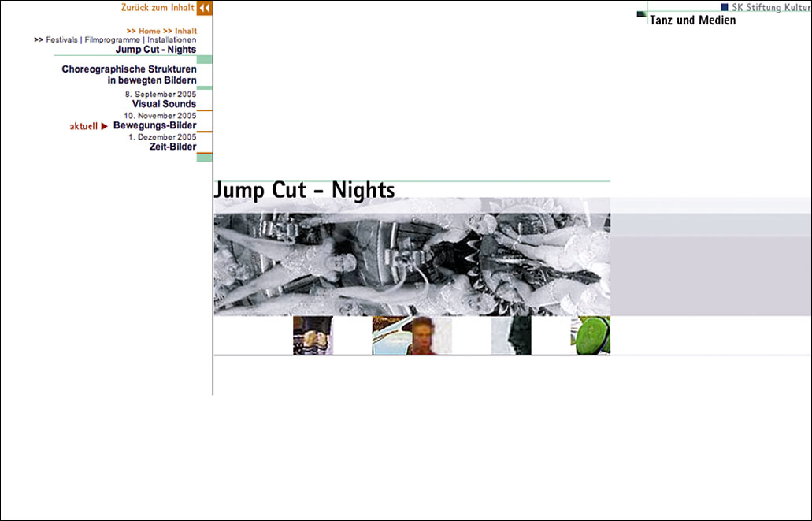Click the '8. September 2005' date text
The image size is (812, 521).
coord(161,95)
